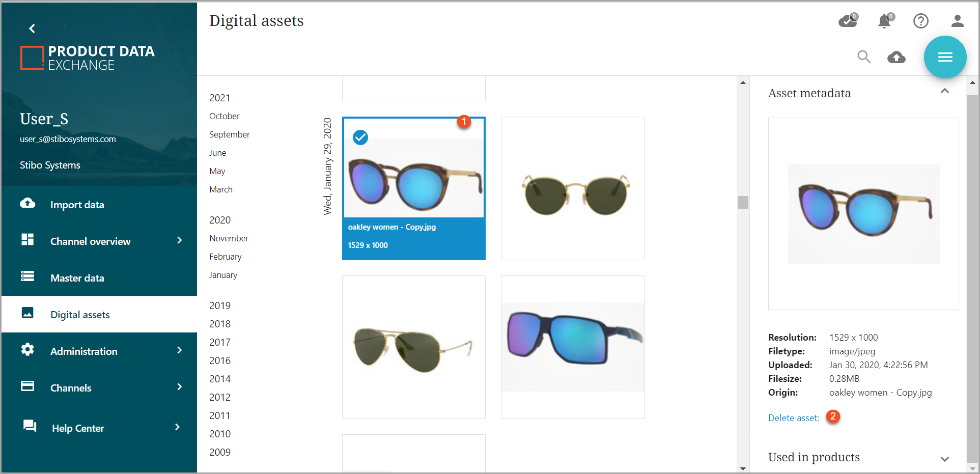Open the help question mark icon

921,21
